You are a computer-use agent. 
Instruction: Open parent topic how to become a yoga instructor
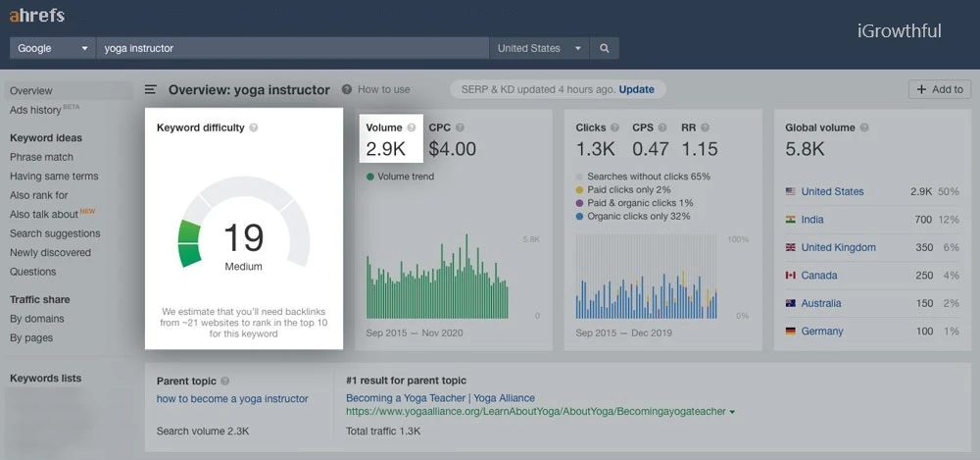coord(232,398)
